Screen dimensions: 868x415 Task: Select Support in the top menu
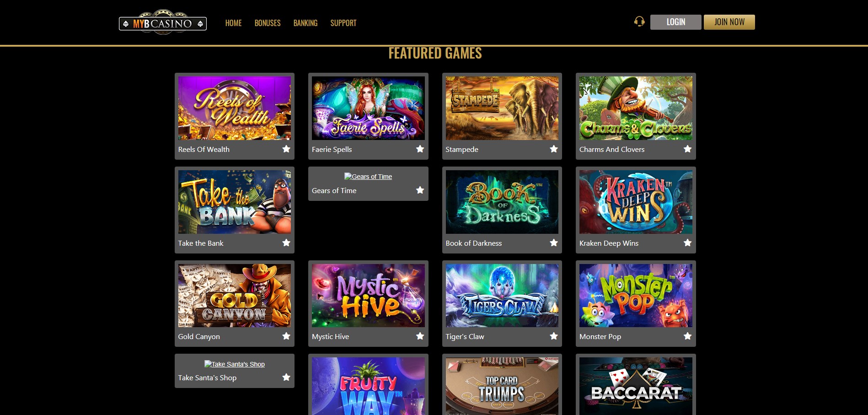343,23
